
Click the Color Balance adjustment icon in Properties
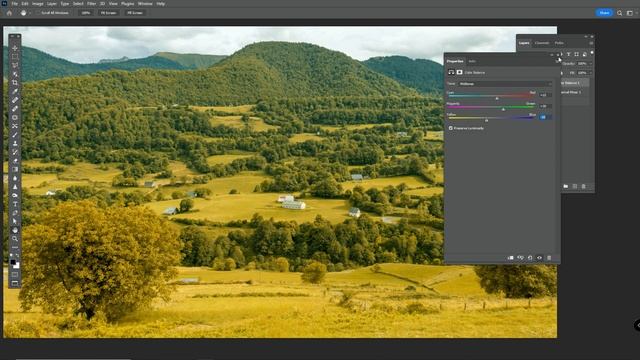pyautogui.click(x=451, y=72)
